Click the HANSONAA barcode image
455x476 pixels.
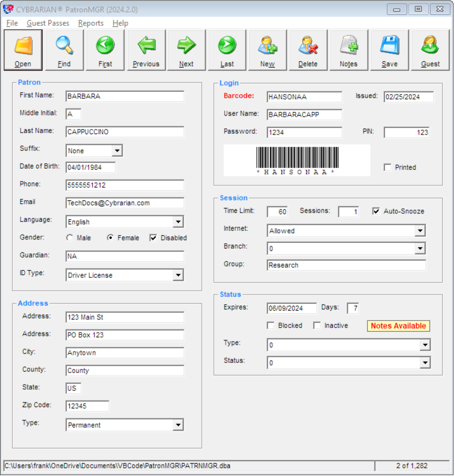(x=297, y=160)
